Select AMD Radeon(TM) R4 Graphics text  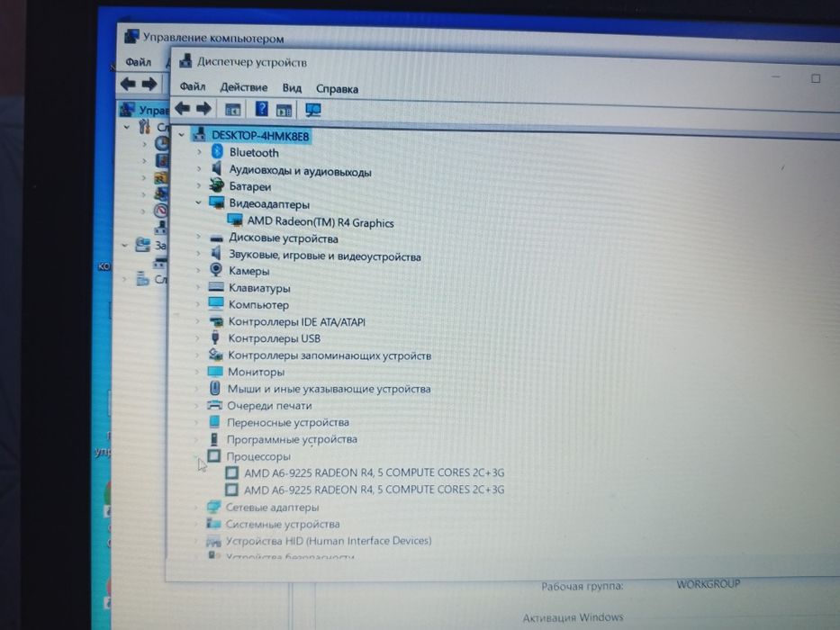click(x=321, y=221)
